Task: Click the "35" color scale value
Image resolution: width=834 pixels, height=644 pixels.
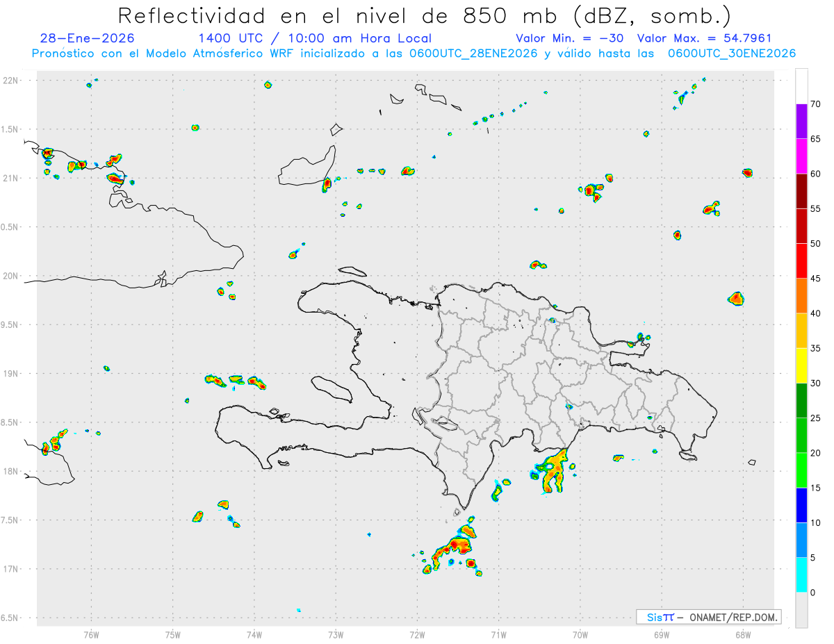Action: coord(816,348)
